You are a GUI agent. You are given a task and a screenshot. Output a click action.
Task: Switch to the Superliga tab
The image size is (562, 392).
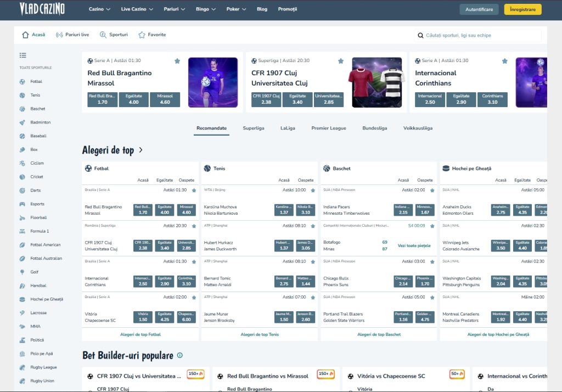point(254,128)
